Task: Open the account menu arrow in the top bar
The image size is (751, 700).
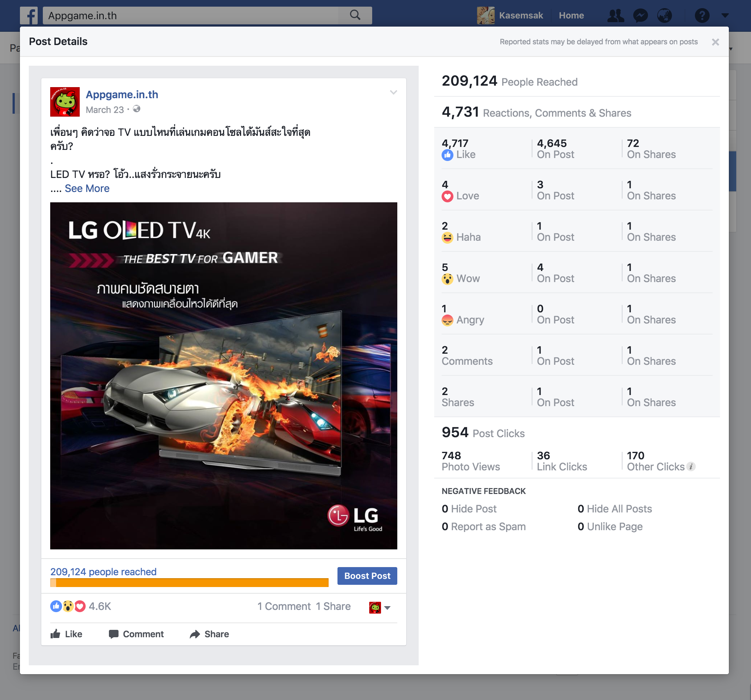Action: click(x=724, y=16)
